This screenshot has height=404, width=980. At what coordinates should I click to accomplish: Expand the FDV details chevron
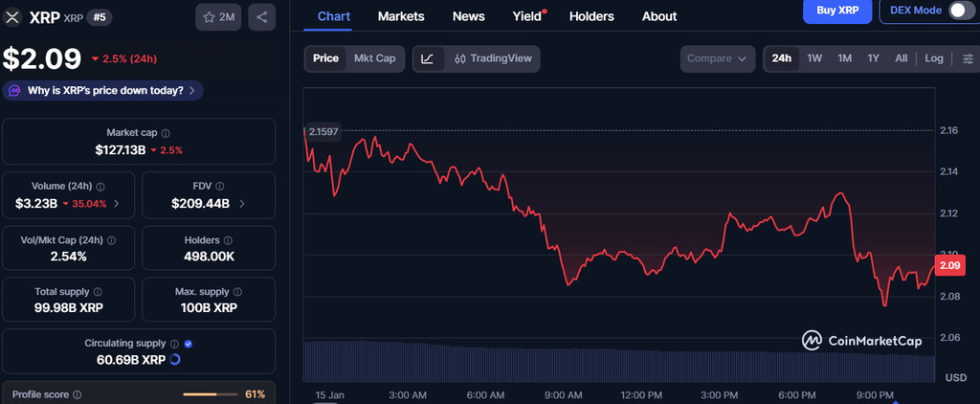coord(242,204)
